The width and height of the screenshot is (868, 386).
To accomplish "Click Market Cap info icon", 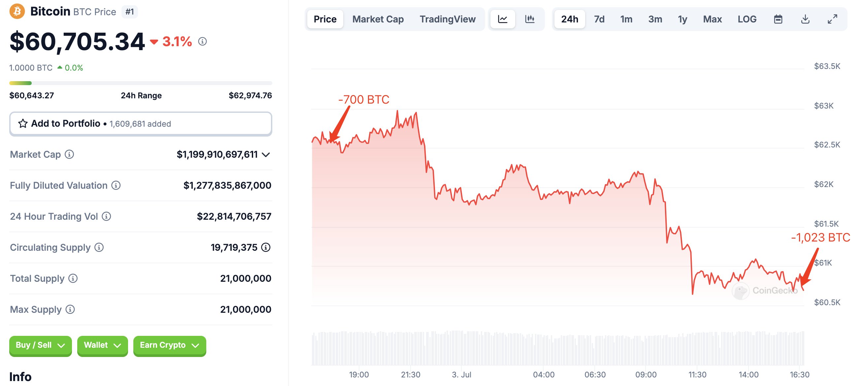I will coord(69,154).
